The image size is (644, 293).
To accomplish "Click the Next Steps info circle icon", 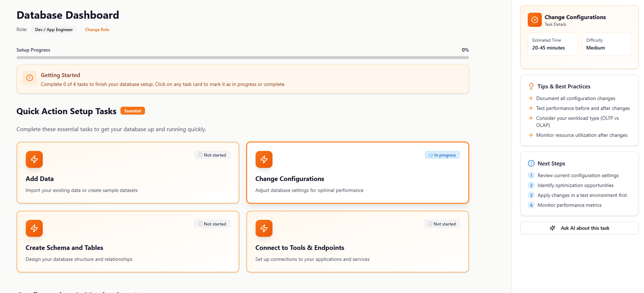I will point(531,163).
